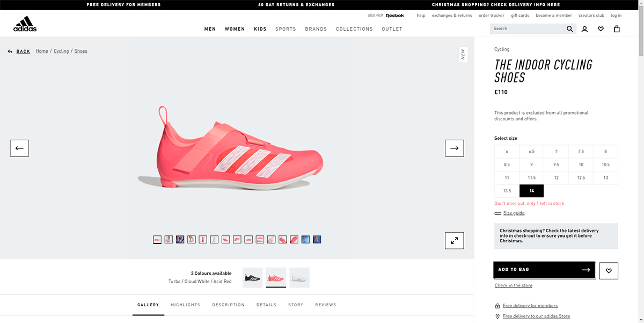Select size 6
The image size is (644, 323).
pyautogui.click(x=507, y=152)
